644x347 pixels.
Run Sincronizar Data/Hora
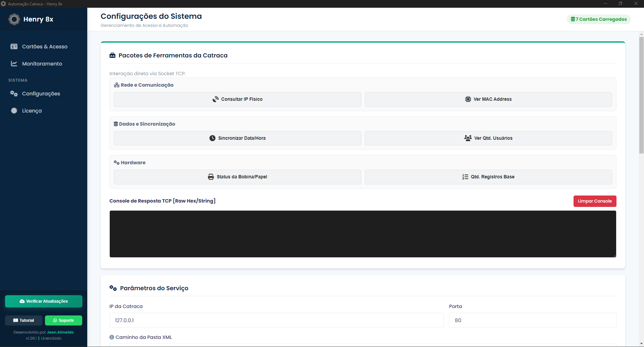point(238,138)
